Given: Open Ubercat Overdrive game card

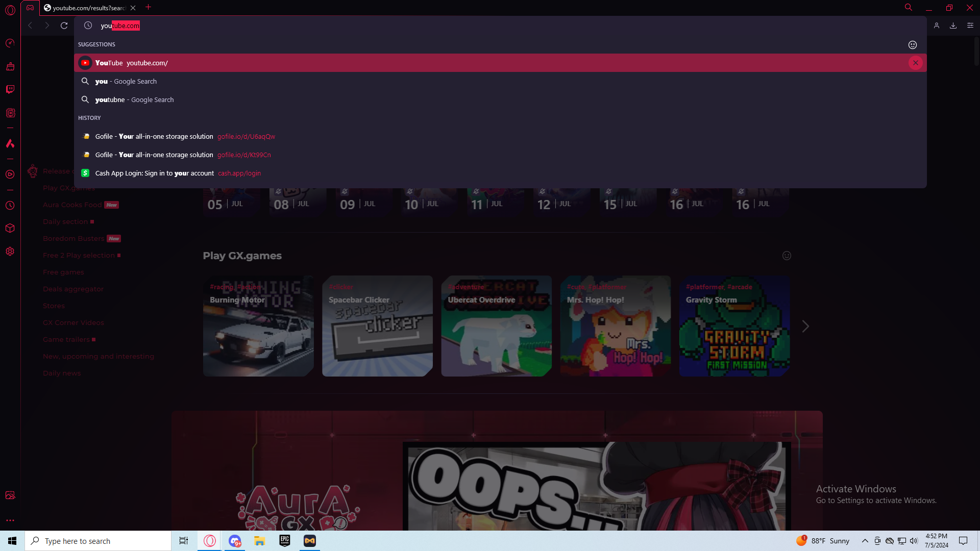Looking at the screenshot, I should 496,326.
